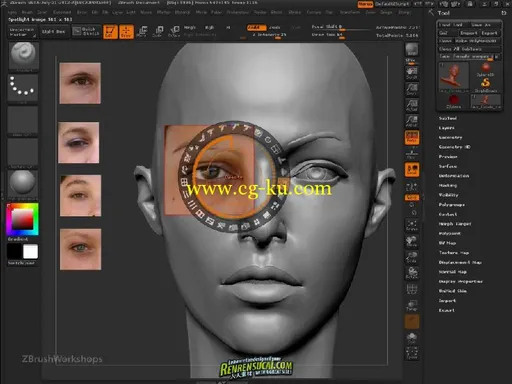Viewport: 512px width, 384px height.
Task: Select the ZSphere tool thumbnail
Action: tap(453, 101)
